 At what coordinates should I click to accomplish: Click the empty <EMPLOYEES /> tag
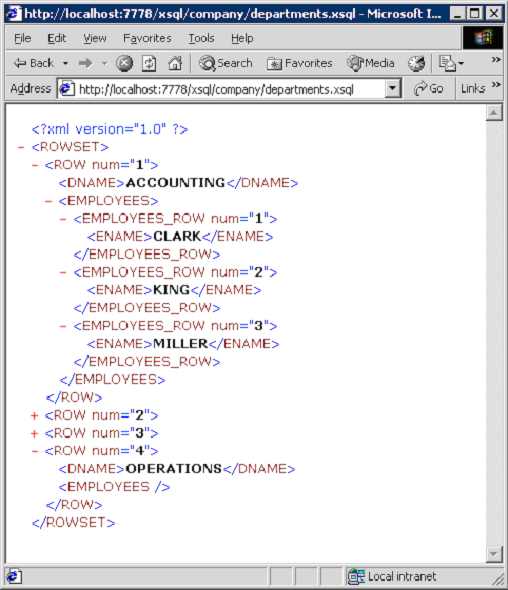114,487
